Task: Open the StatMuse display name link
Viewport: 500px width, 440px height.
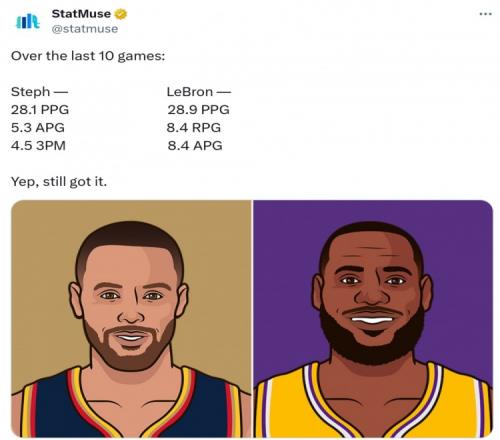Action: coord(81,14)
